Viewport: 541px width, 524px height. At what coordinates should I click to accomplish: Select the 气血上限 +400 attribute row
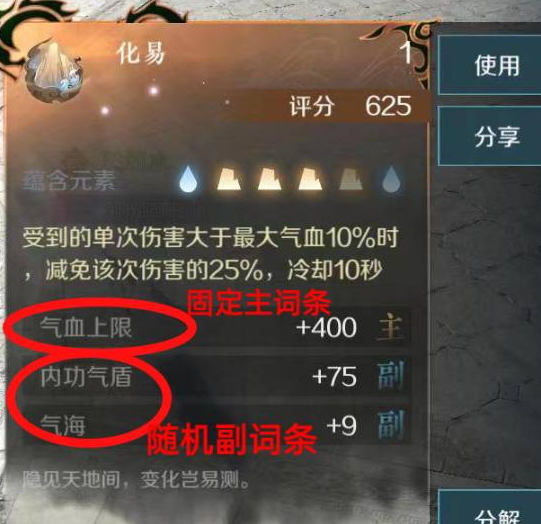pos(216,326)
